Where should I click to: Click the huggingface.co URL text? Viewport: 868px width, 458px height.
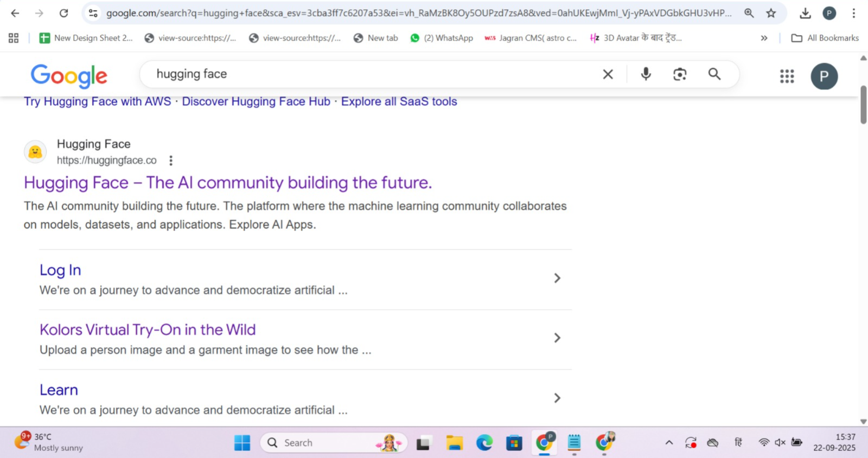107,160
